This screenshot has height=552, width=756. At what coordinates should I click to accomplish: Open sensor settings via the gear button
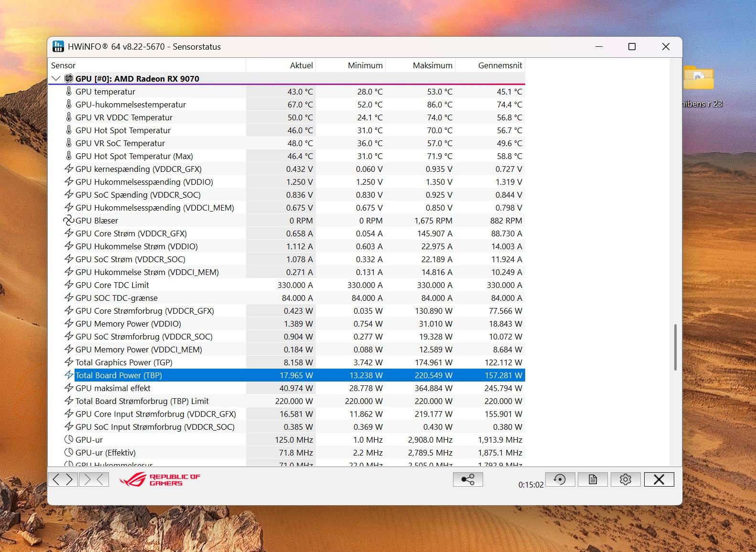[625, 479]
